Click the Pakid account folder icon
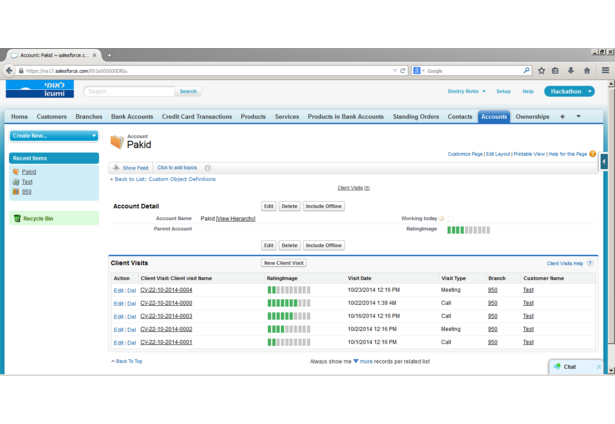The image size is (615, 424). pos(117,142)
